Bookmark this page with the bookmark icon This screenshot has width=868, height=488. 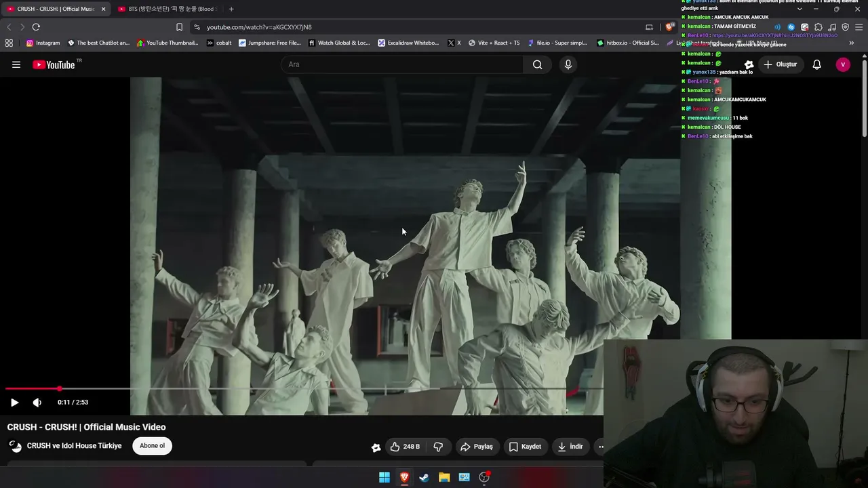pyautogui.click(x=179, y=27)
